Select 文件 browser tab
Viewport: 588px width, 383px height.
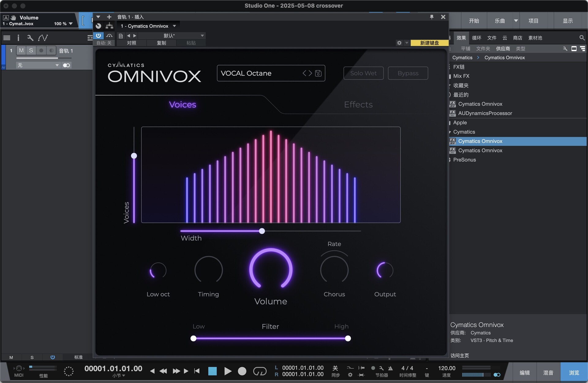click(492, 38)
